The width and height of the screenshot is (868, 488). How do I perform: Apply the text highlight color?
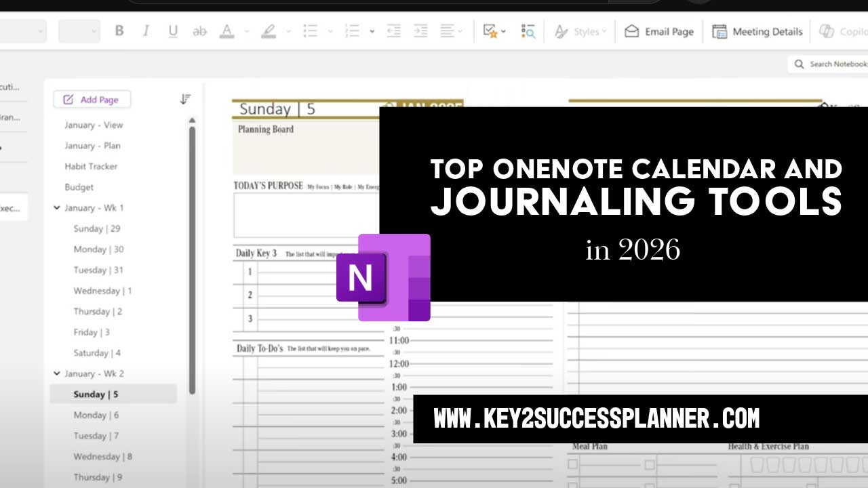269,31
